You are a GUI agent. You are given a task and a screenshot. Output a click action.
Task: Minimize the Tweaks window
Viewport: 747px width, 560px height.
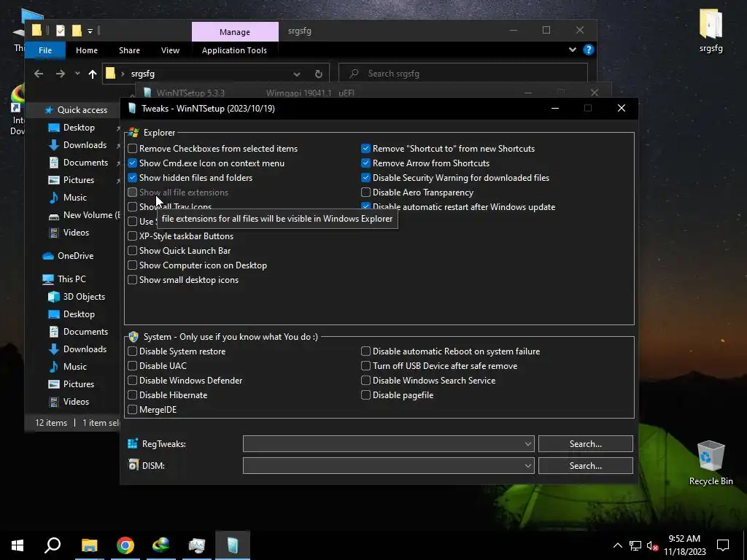555,108
